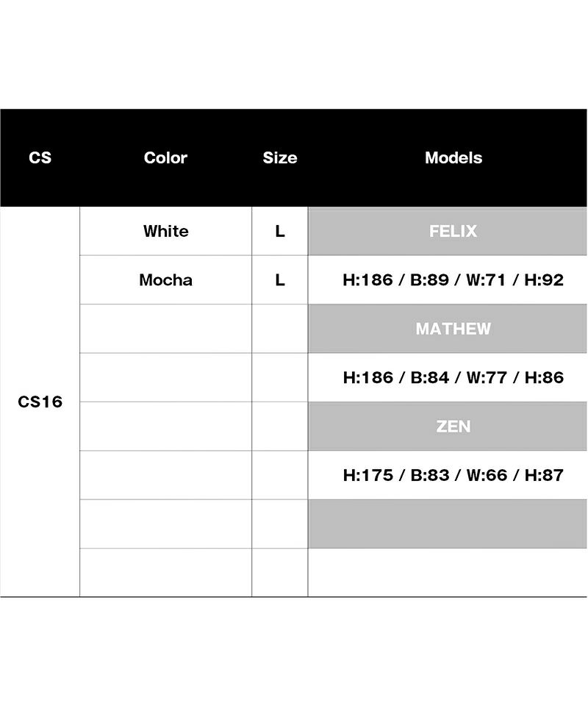588x706 pixels.
Task: Click the empty Size cell beside ZEN
Action: point(280,427)
